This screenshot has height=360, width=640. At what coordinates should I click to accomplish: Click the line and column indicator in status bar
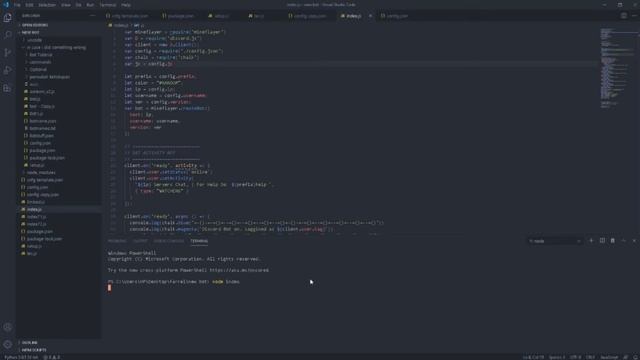click(x=533, y=357)
